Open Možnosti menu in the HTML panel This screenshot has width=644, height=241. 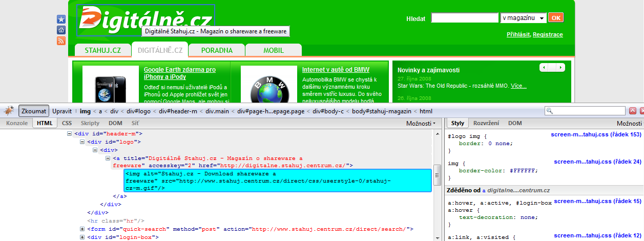point(421,124)
